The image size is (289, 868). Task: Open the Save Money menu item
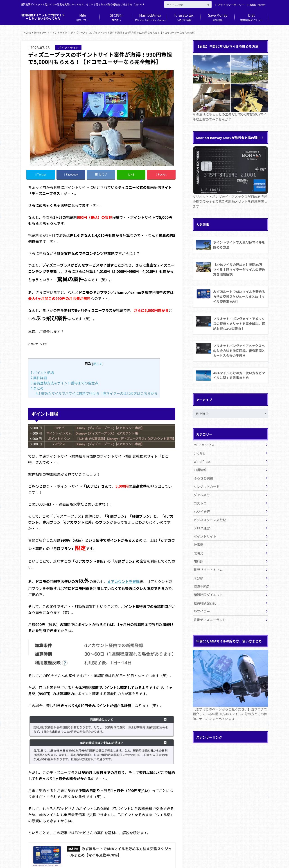(218, 18)
